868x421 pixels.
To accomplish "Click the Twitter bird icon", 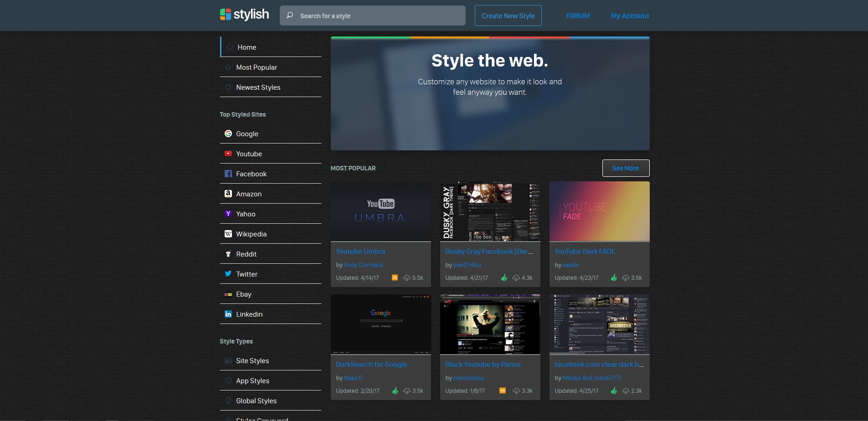I will click(228, 274).
